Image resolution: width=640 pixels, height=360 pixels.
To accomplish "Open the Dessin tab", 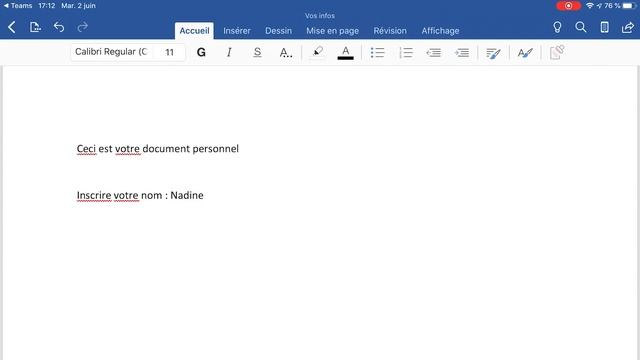I will [278, 31].
